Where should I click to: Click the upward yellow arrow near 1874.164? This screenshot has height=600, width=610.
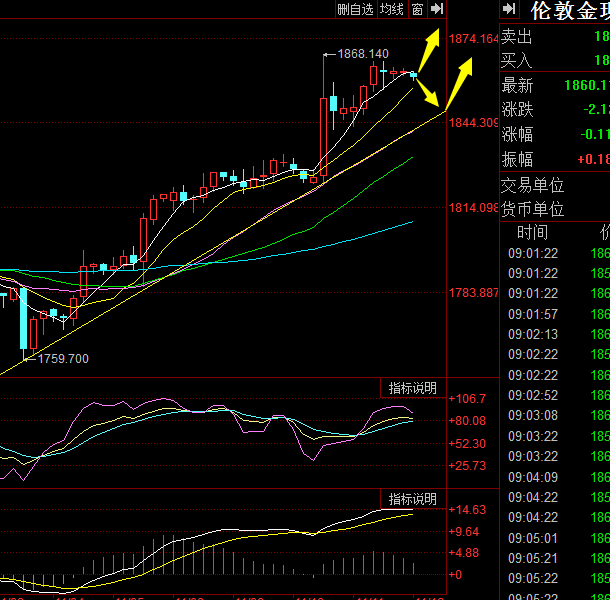tap(432, 47)
